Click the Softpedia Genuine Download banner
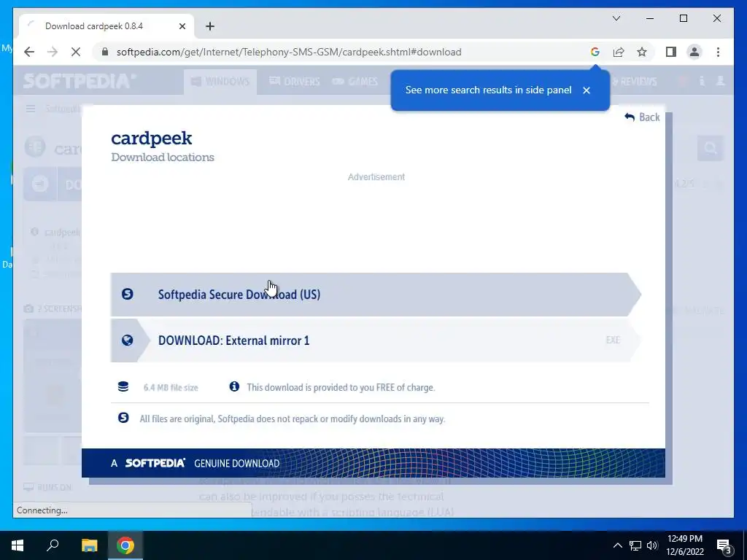Screen dimensions: 747x560 click(x=373, y=463)
